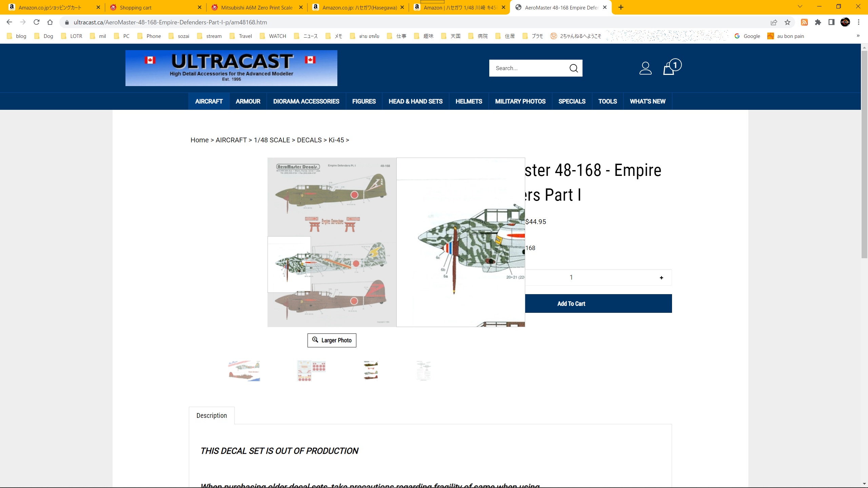Image resolution: width=868 pixels, height=488 pixels.
Task: Open the au bon pain bookmark
Action: coord(786,36)
